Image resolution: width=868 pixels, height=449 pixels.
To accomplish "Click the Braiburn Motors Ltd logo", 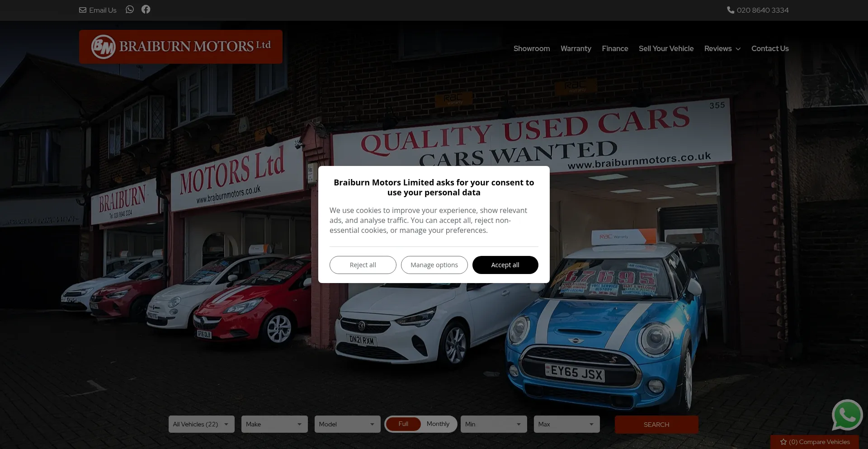I will click(x=181, y=47).
